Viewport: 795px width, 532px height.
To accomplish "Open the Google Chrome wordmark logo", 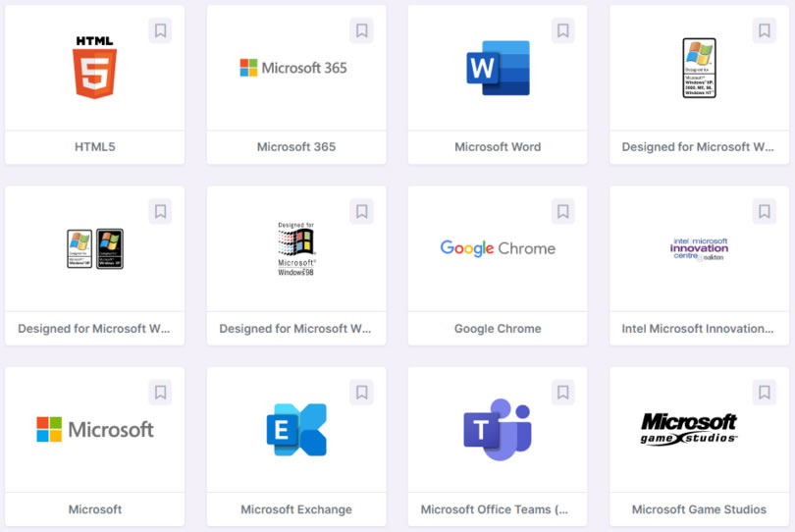I will click(498, 248).
